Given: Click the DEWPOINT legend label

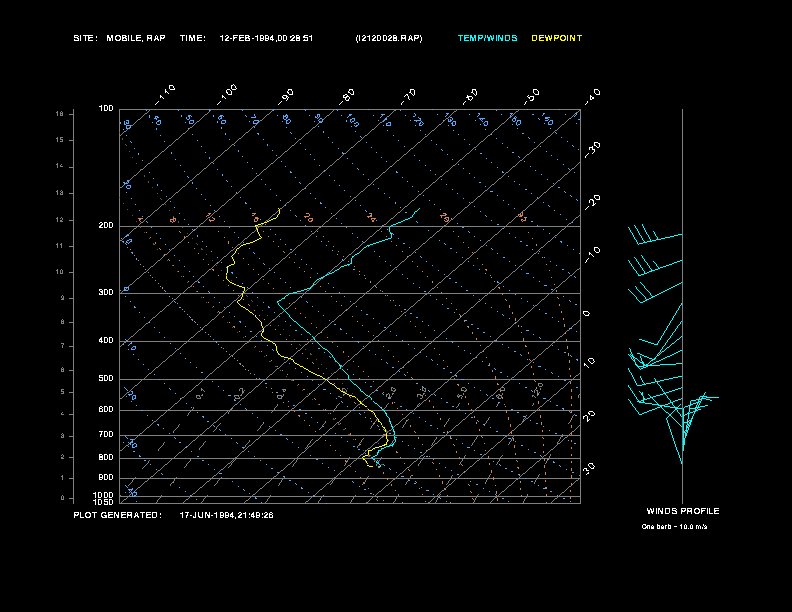Looking at the screenshot, I should pyautogui.click(x=557, y=38).
